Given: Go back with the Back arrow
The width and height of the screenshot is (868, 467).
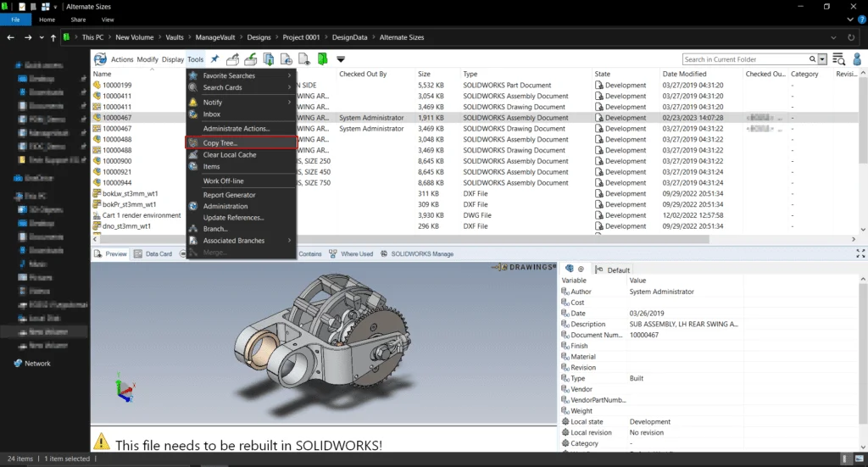Looking at the screenshot, I should [x=10, y=37].
